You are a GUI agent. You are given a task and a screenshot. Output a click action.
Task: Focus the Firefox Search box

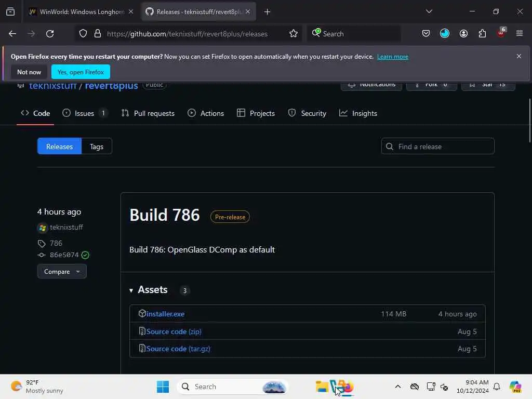click(x=354, y=34)
